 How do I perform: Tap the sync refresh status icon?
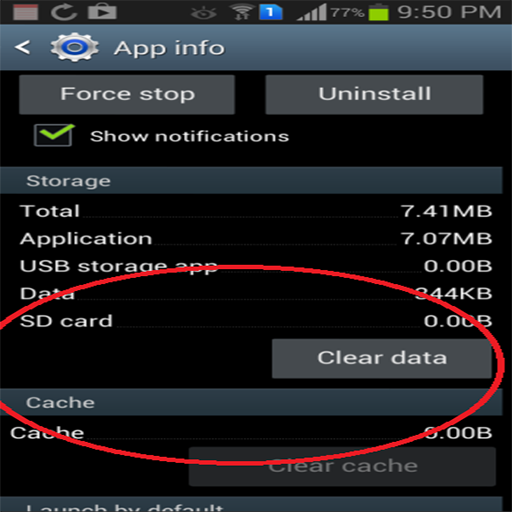(x=63, y=12)
